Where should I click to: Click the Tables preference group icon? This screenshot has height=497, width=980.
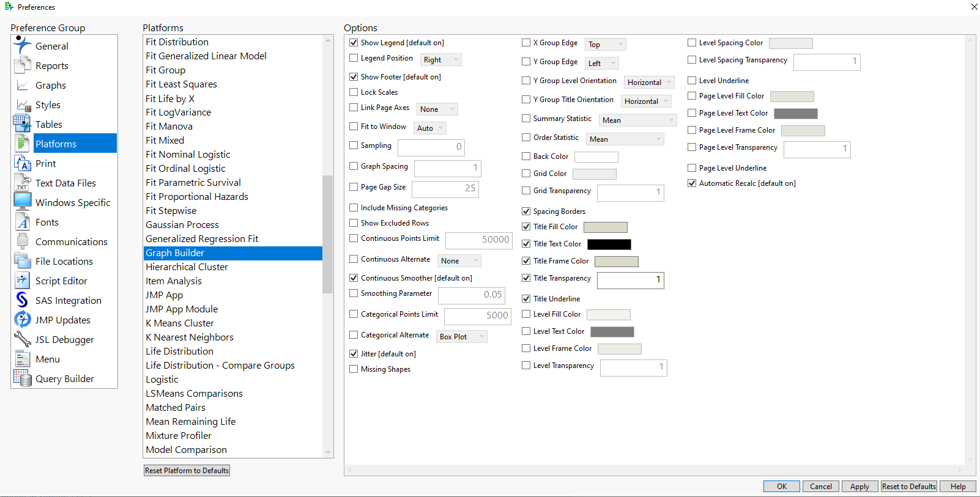click(x=23, y=124)
